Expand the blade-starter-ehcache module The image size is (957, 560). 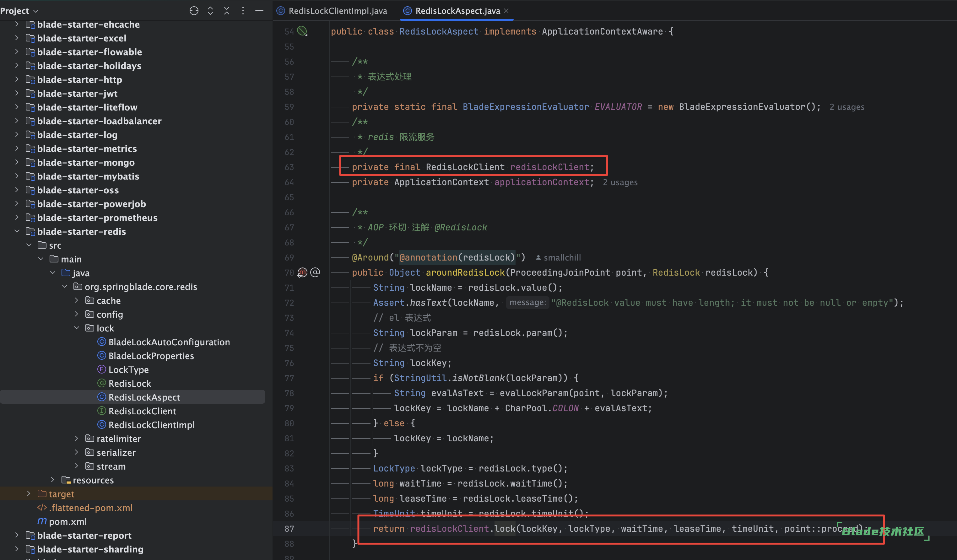[x=17, y=24]
